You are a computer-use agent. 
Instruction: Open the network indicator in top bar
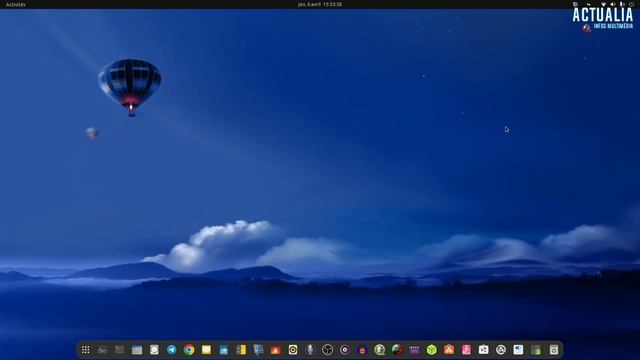tap(603, 4)
